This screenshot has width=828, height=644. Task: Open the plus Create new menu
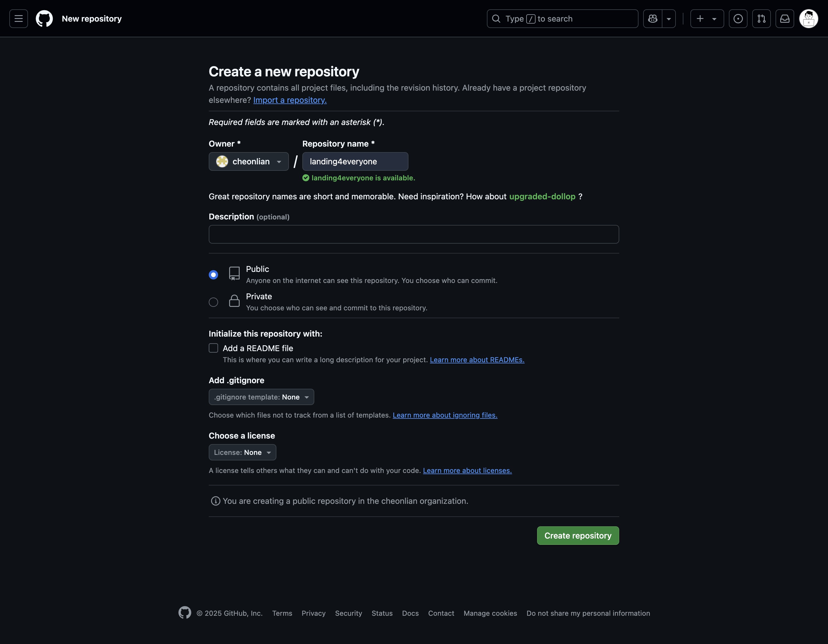(x=707, y=19)
